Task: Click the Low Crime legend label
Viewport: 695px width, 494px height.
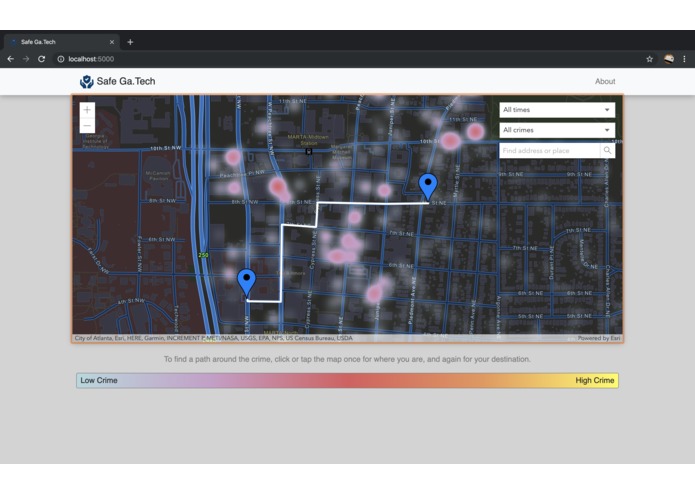Action: [x=99, y=381]
